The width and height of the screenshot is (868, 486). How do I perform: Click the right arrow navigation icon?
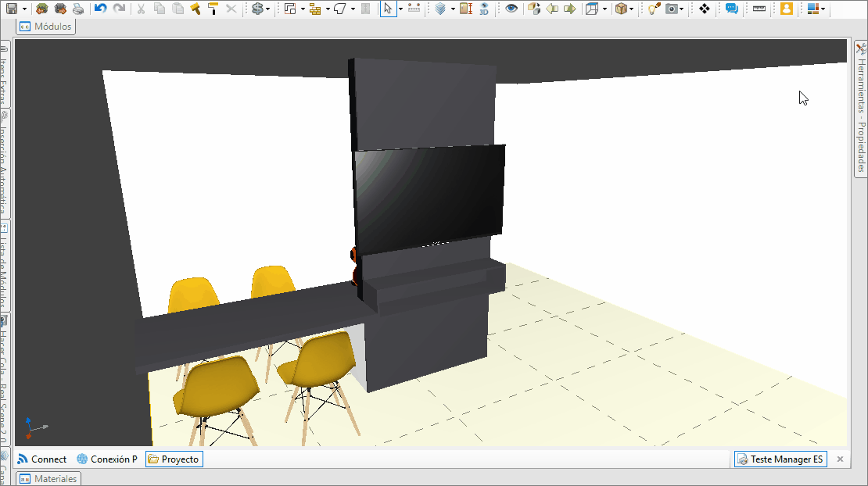569,9
